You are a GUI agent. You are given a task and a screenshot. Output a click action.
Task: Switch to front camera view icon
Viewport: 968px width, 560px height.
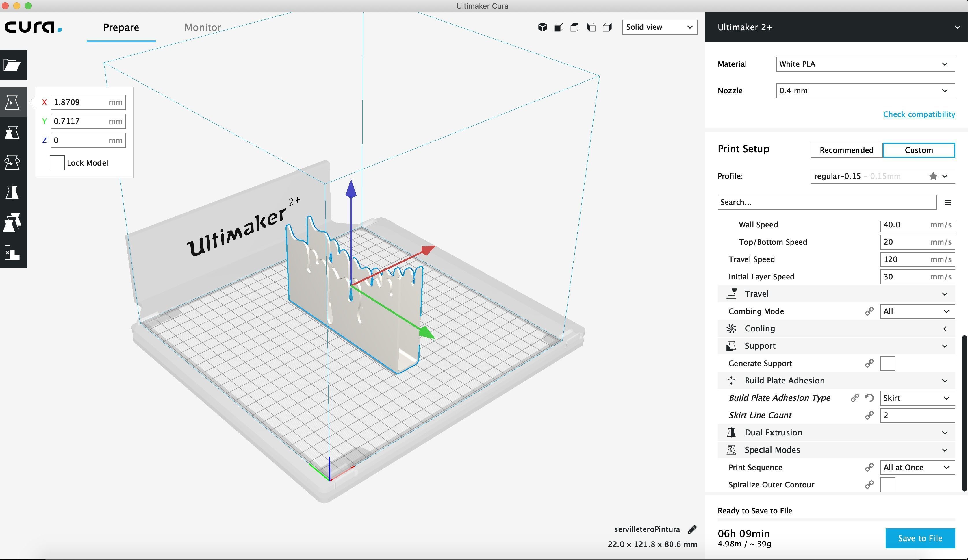click(x=559, y=27)
